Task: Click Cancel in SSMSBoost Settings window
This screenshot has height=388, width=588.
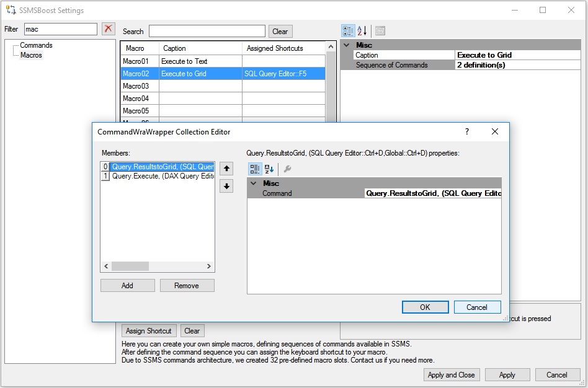Action: pyautogui.click(x=557, y=375)
